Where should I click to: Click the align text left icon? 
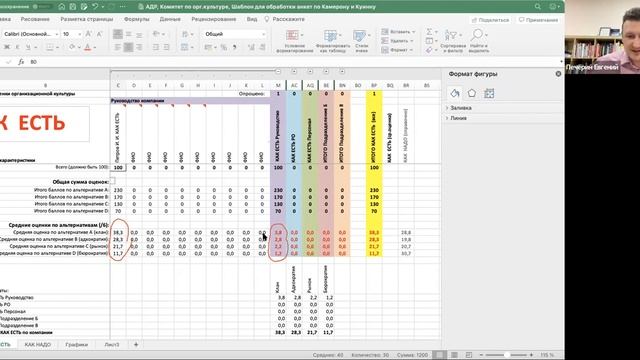tap(118, 47)
